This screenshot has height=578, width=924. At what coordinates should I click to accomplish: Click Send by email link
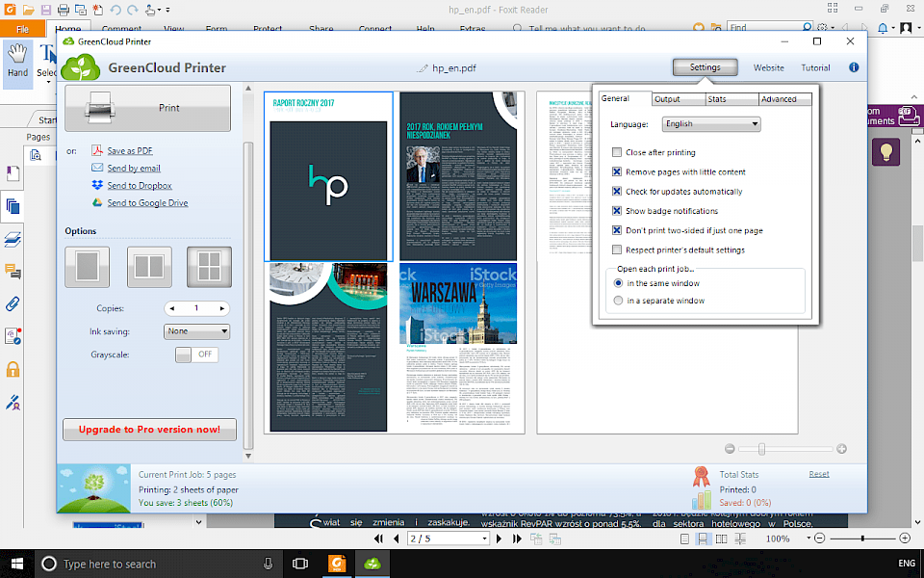(134, 168)
